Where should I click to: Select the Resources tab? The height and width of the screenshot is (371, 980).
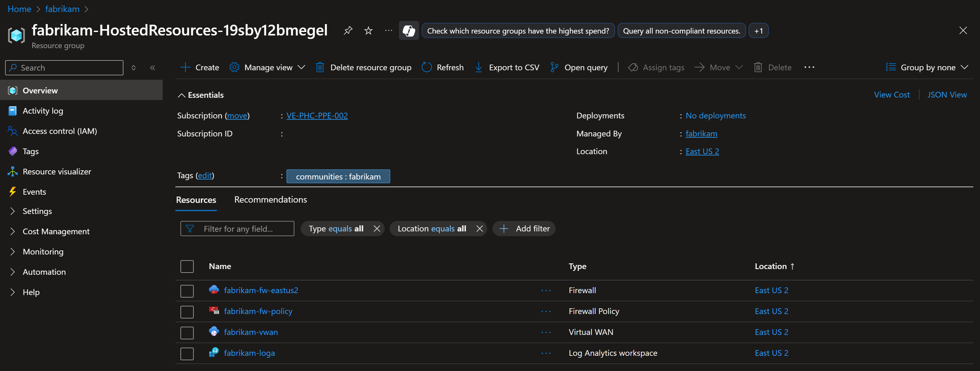pyautogui.click(x=196, y=200)
